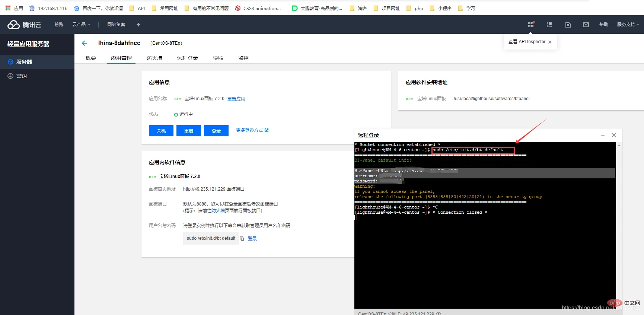Click the plus icon in top navigation

[138, 25]
